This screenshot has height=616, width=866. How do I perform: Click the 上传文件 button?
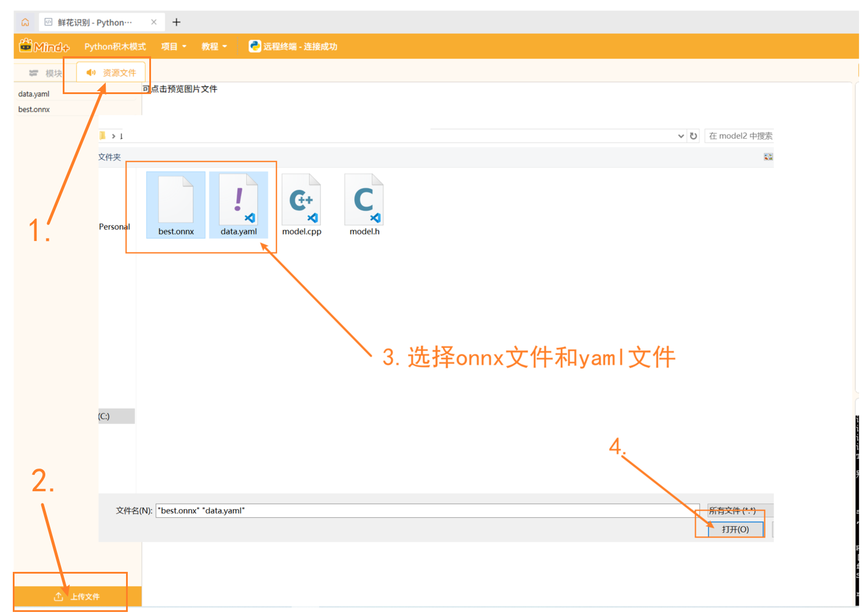click(77, 596)
